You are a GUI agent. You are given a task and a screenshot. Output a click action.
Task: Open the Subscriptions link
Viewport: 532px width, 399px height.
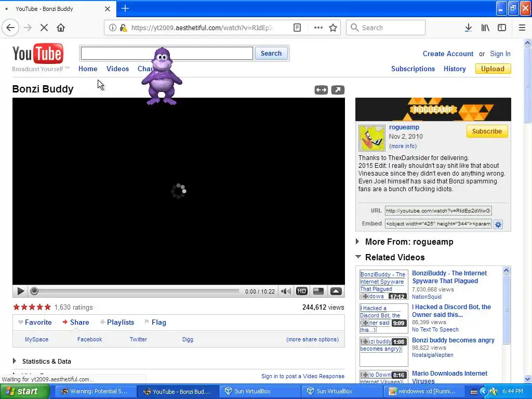point(413,69)
